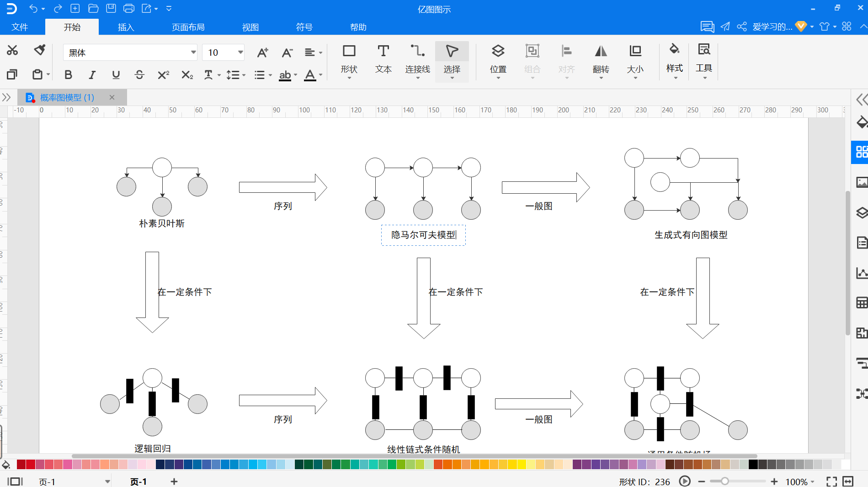Increase font size with A+ icon
The width and height of the screenshot is (868, 487).
(262, 53)
